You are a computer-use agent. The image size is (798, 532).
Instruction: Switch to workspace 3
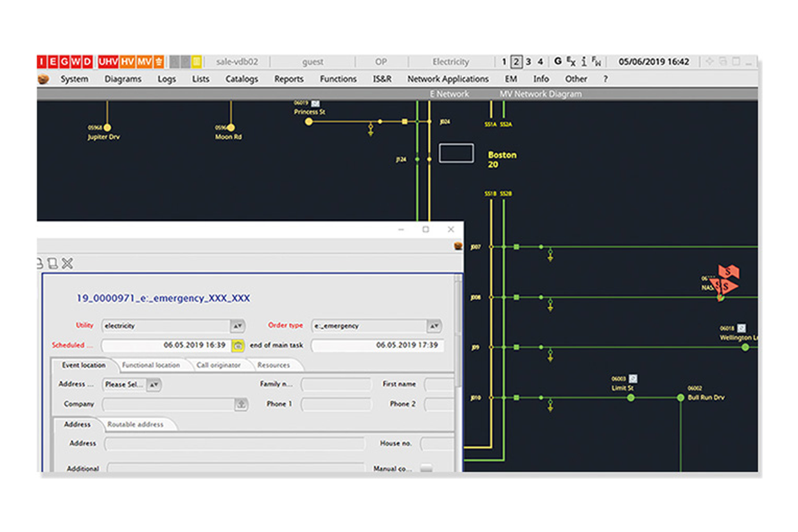click(x=529, y=62)
